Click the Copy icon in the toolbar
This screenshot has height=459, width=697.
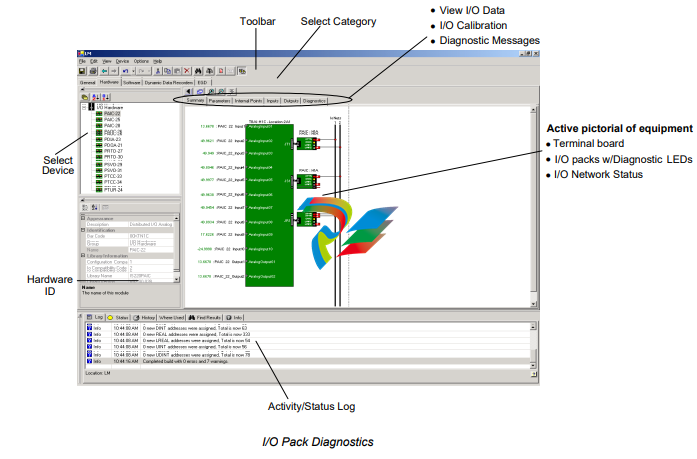(168, 71)
